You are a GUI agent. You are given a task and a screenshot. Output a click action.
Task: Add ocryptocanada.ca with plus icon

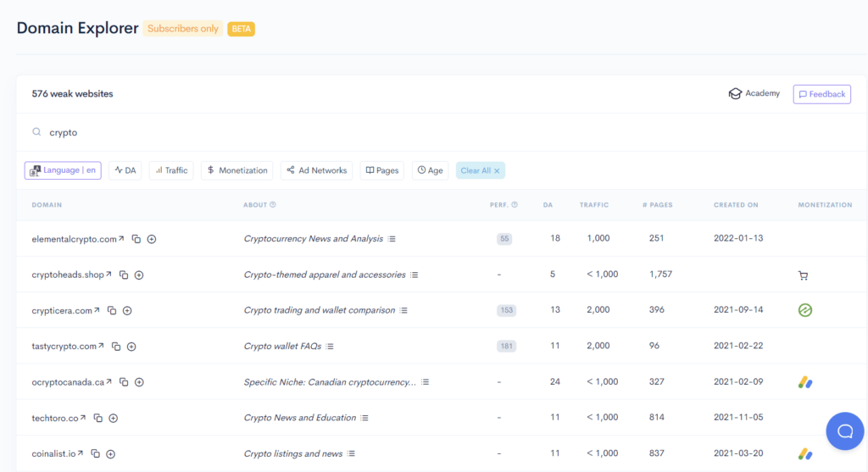[x=139, y=382]
